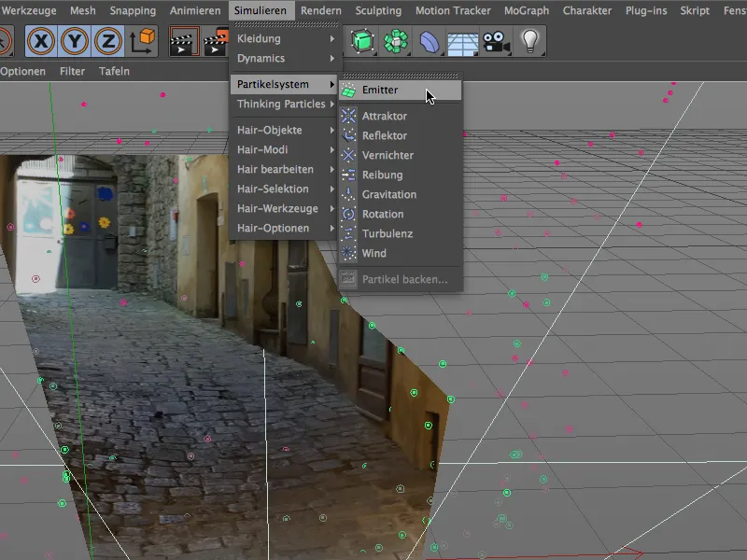Click the coordinate system cube icon

143,41
